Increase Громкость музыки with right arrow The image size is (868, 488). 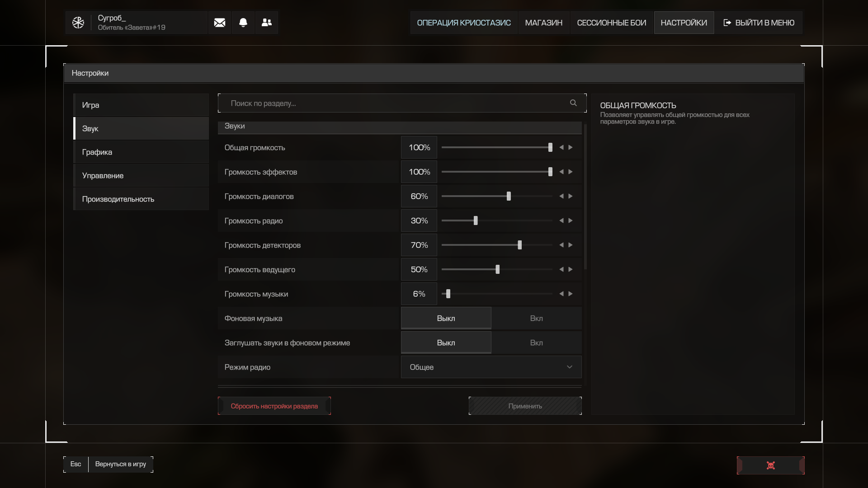571,294
